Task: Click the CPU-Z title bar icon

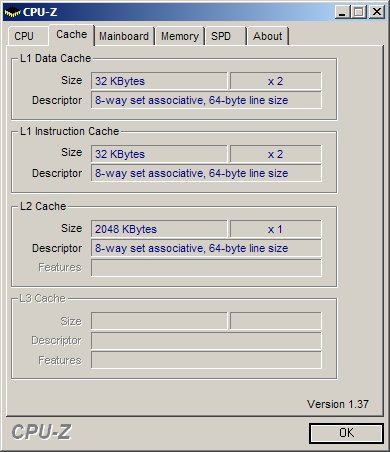Action: pyautogui.click(x=12, y=12)
